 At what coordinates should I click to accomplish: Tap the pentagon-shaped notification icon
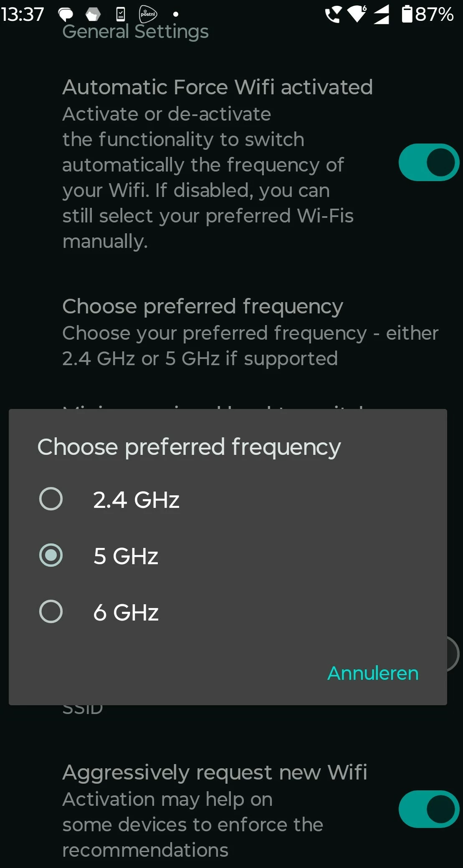tap(93, 15)
